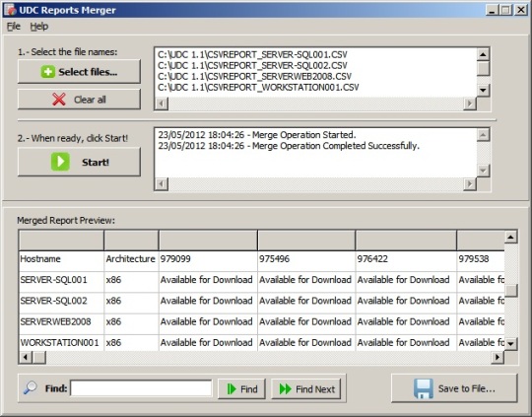Click file list scroll down arrow

(483, 90)
